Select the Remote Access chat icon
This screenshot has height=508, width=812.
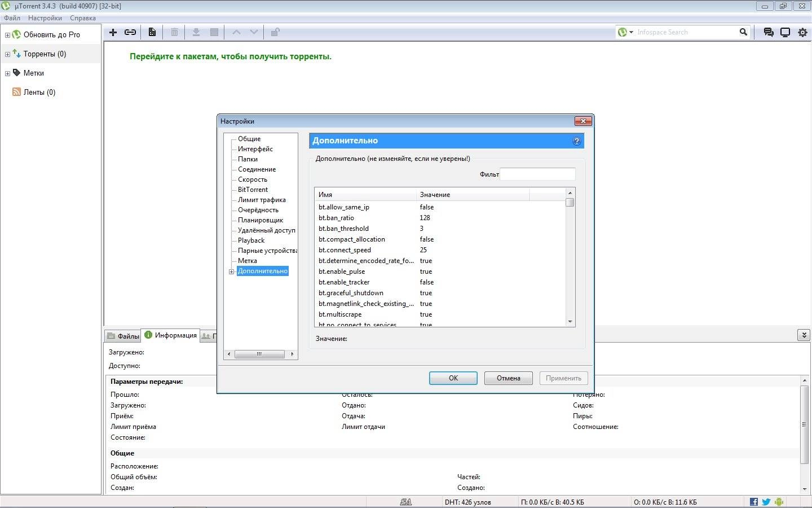768,32
